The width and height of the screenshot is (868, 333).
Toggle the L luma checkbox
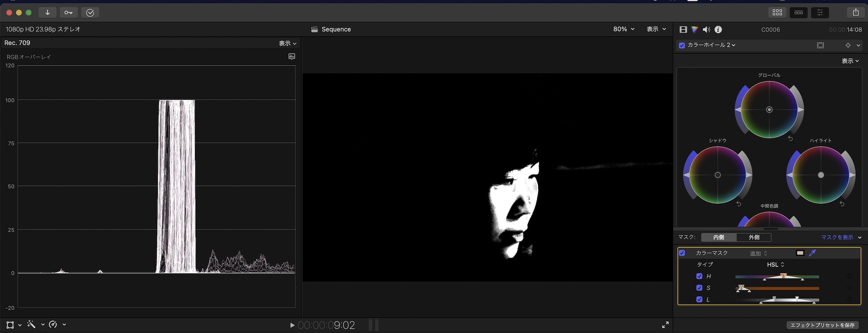pyautogui.click(x=699, y=299)
